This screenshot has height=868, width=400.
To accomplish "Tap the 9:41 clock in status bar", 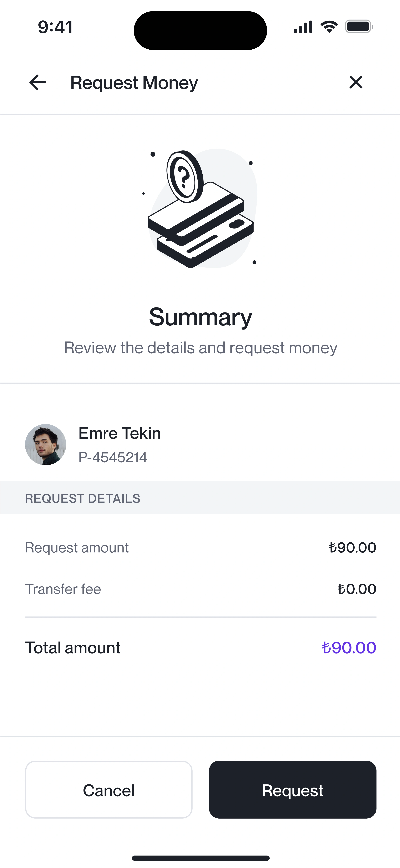I will [x=55, y=27].
